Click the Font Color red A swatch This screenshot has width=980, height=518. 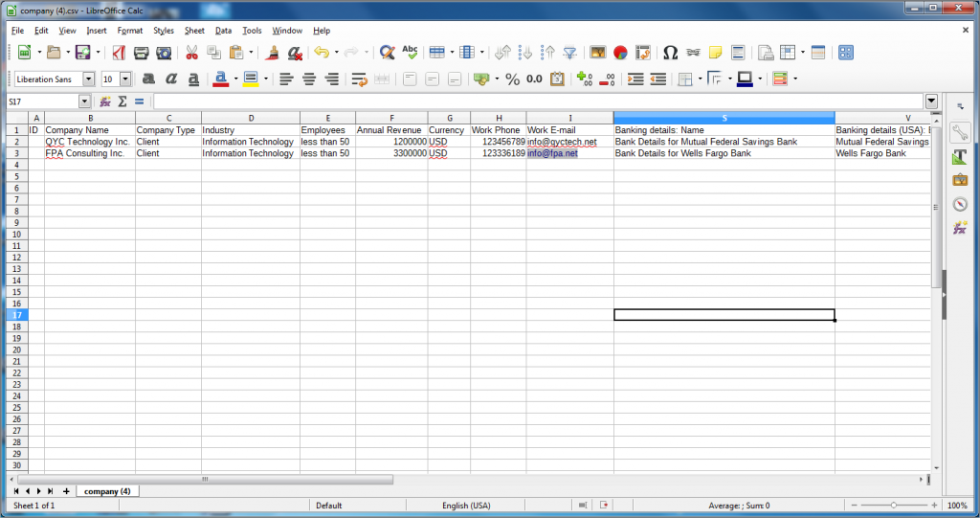[221, 79]
